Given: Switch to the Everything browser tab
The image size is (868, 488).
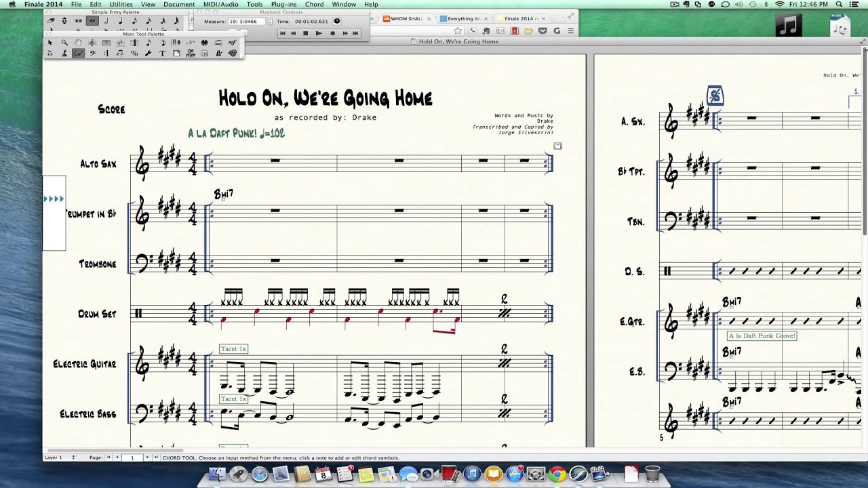Looking at the screenshot, I should pyautogui.click(x=465, y=18).
